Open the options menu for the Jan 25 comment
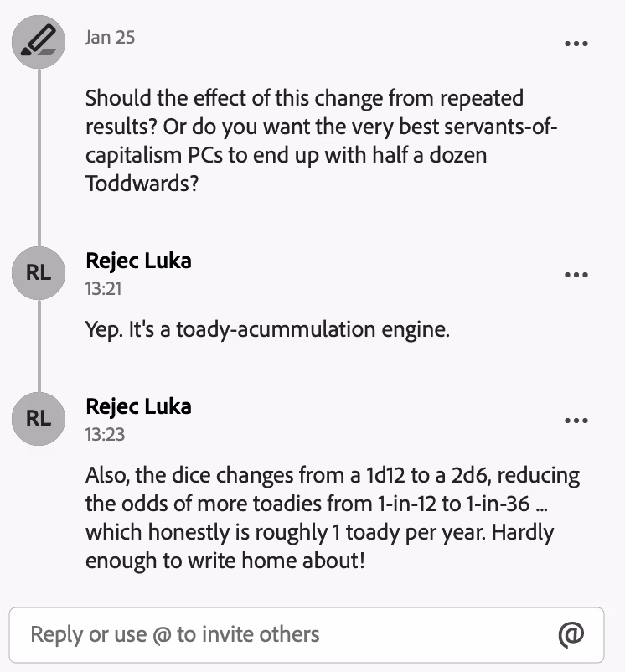This screenshot has width=625, height=672. pos(576,44)
